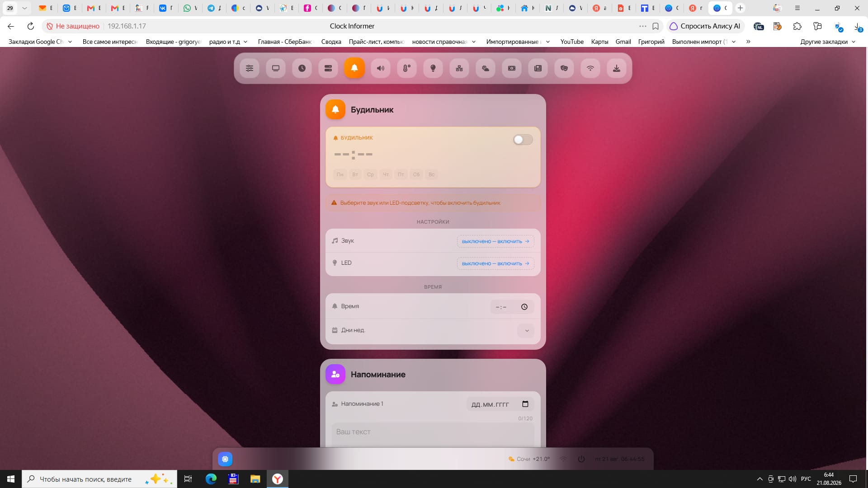The height and width of the screenshot is (488, 868).
Task: Open the weather cloud-sun section icon
Action: (x=486, y=68)
